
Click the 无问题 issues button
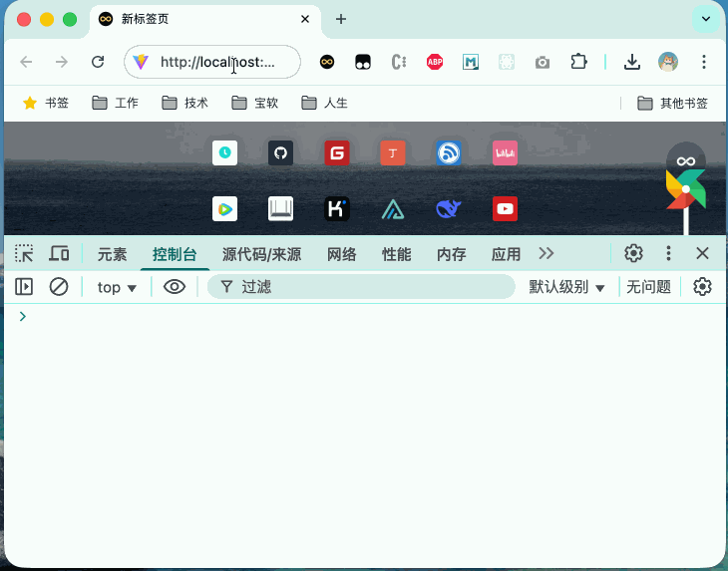click(x=648, y=287)
